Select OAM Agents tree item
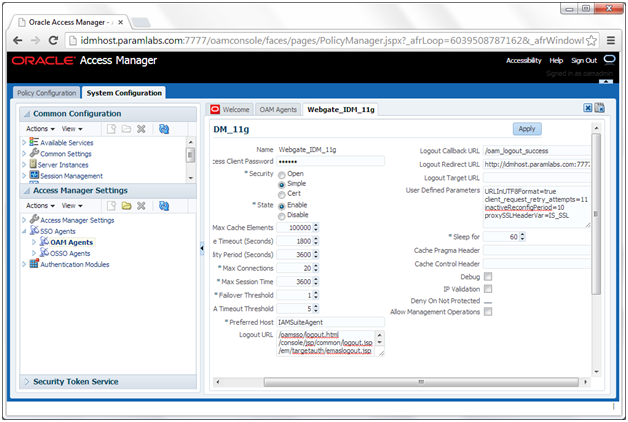628x422 pixels. [71, 242]
